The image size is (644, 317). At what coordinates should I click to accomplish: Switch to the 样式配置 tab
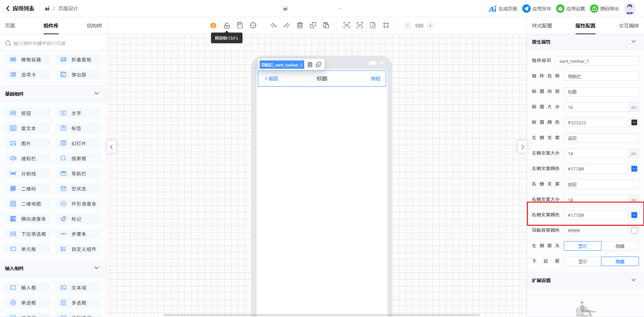[x=542, y=25]
